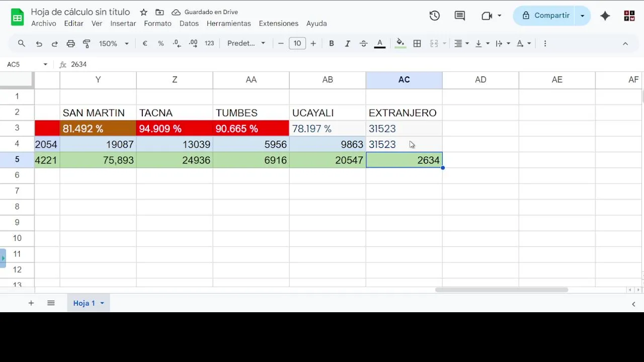The height and width of the screenshot is (362, 644).
Task: Increase font size with plus
Action: 313,44
